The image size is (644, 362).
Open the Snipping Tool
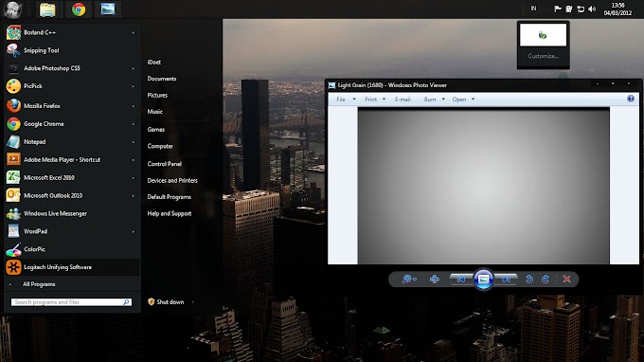[71, 50]
